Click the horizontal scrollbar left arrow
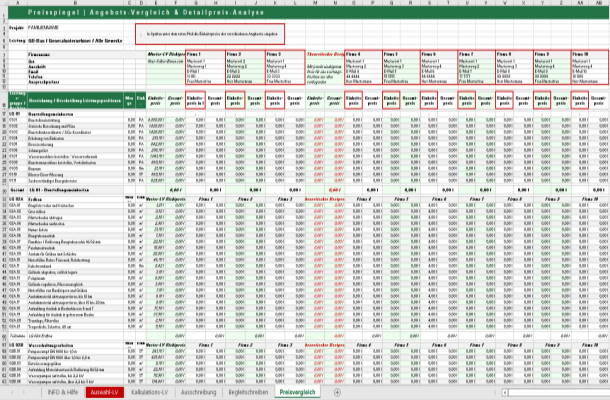 point(505,392)
